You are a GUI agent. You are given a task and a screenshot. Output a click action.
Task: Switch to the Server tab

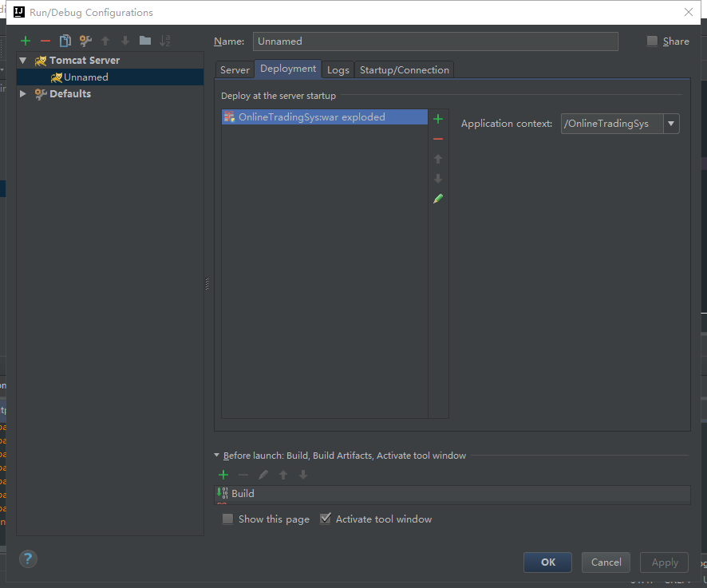(x=235, y=70)
